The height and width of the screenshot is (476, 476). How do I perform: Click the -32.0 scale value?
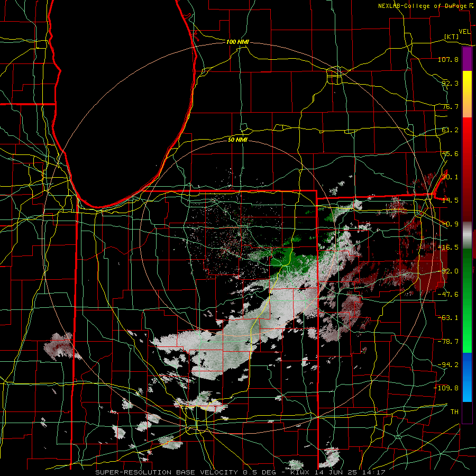[448, 271]
